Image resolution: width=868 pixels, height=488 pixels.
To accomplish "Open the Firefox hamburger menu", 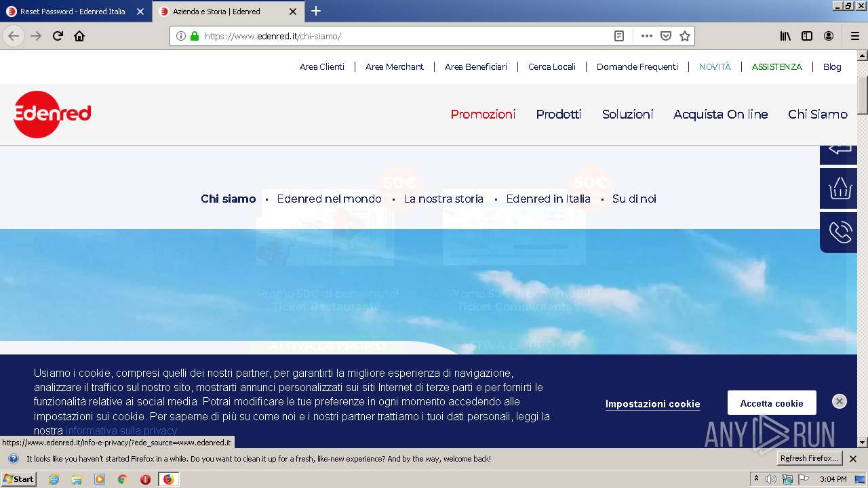I will 854,36.
